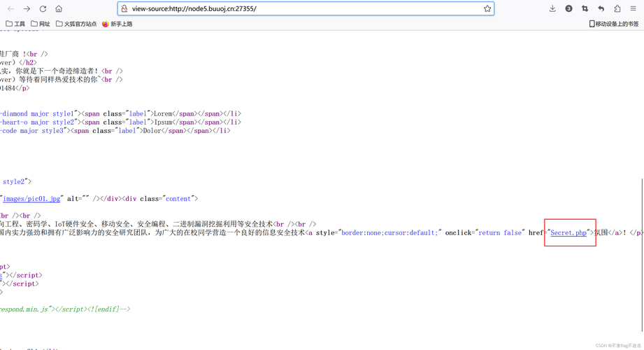Click the 'Lorem' label text

[x=164, y=113]
